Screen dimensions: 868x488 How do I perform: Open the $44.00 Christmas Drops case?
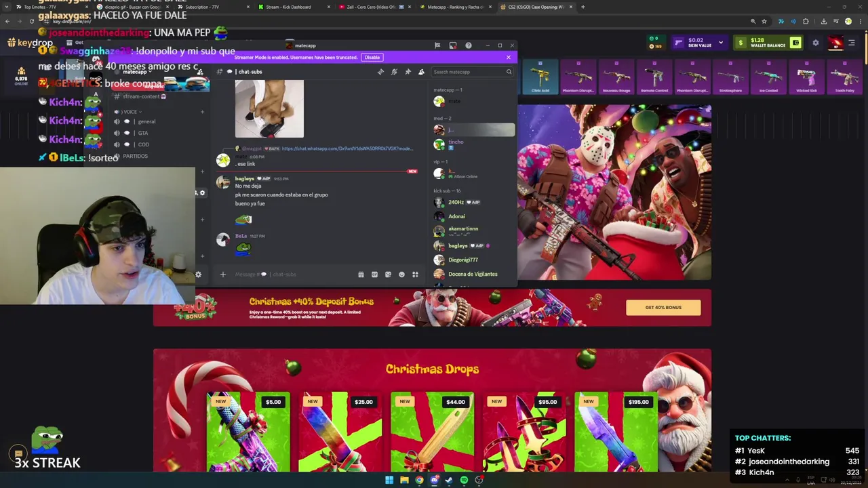[x=432, y=432]
